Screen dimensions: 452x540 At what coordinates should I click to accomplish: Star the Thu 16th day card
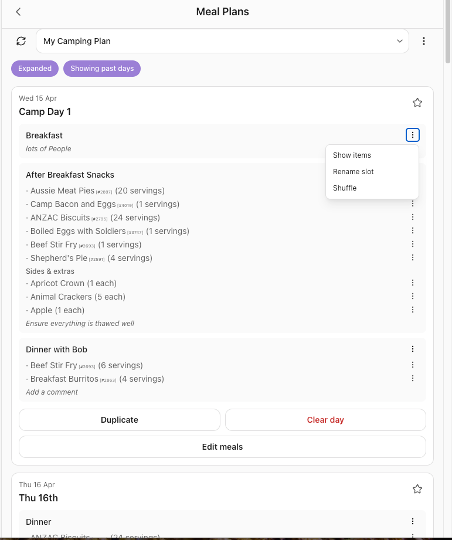coord(417,489)
